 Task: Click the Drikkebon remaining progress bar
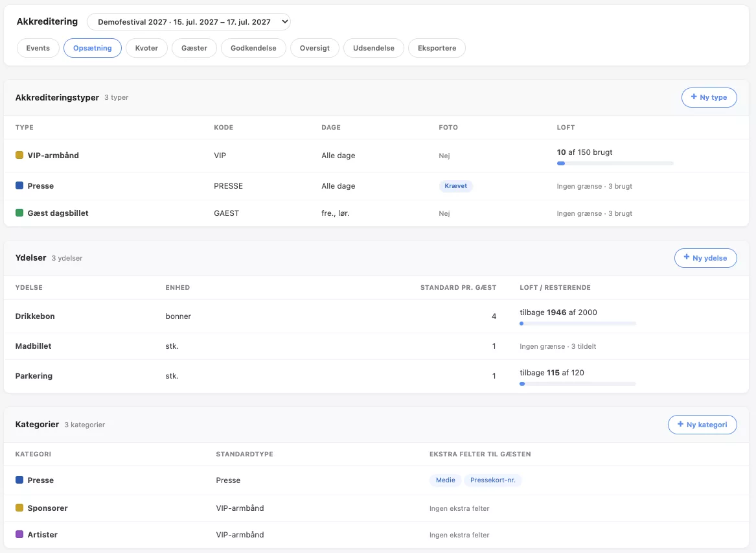[578, 324]
